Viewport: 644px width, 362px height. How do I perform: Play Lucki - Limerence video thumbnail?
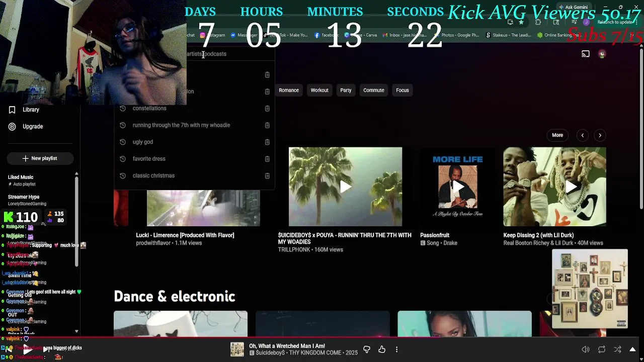(x=203, y=208)
